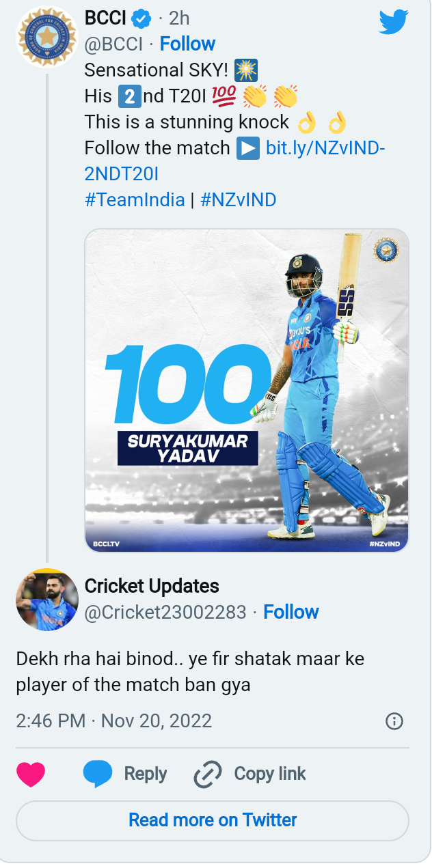Screen dimensions: 432x868
Task: Click the Reply text label
Action: 146,774
